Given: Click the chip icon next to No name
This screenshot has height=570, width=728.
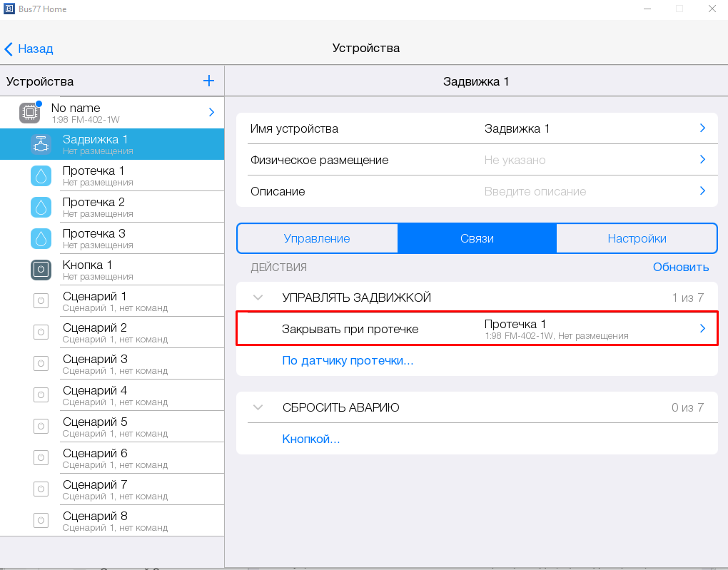Looking at the screenshot, I should click(x=29, y=112).
